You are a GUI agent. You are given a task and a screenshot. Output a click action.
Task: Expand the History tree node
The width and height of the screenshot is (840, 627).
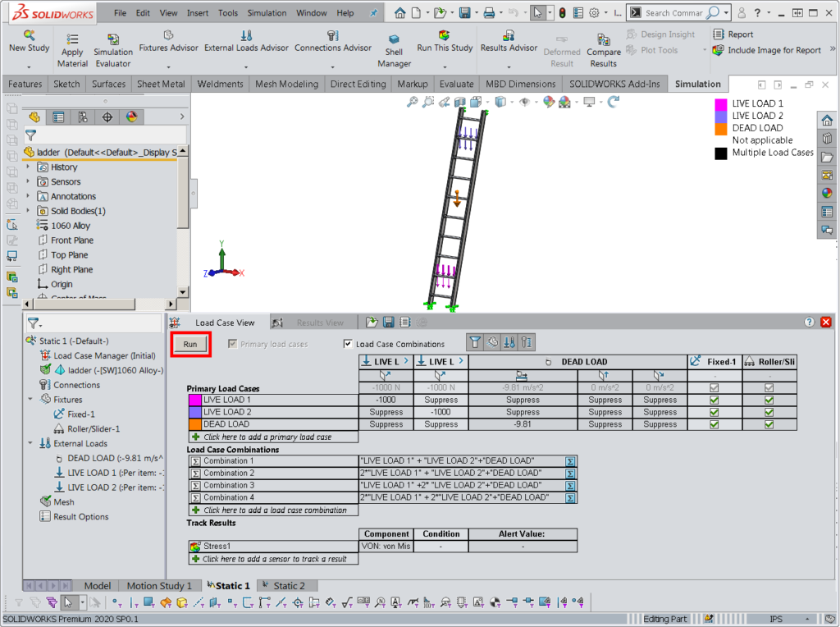pyautogui.click(x=29, y=167)
